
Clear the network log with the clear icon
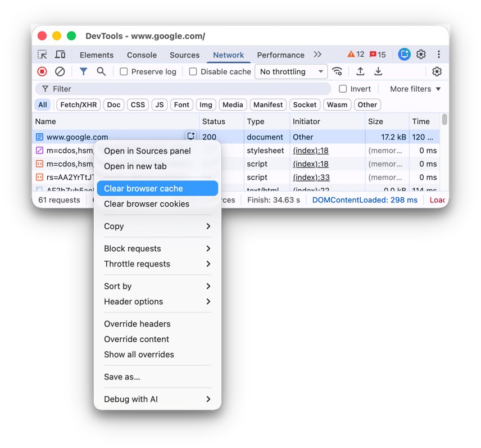click(60, 71)
